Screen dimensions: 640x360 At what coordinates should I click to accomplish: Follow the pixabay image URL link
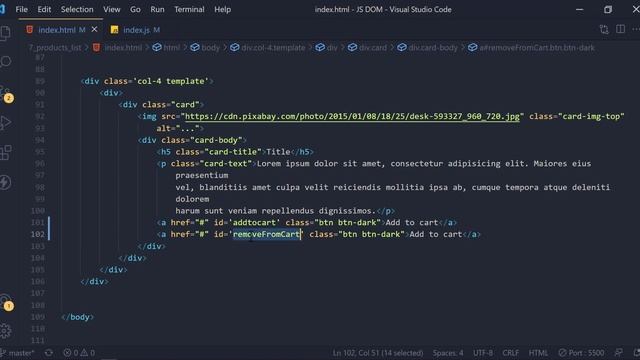[352, 116]
